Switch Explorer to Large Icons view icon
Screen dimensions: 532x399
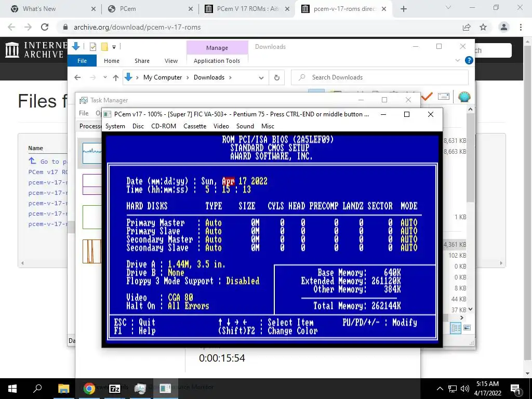click(x=467, y=328)
